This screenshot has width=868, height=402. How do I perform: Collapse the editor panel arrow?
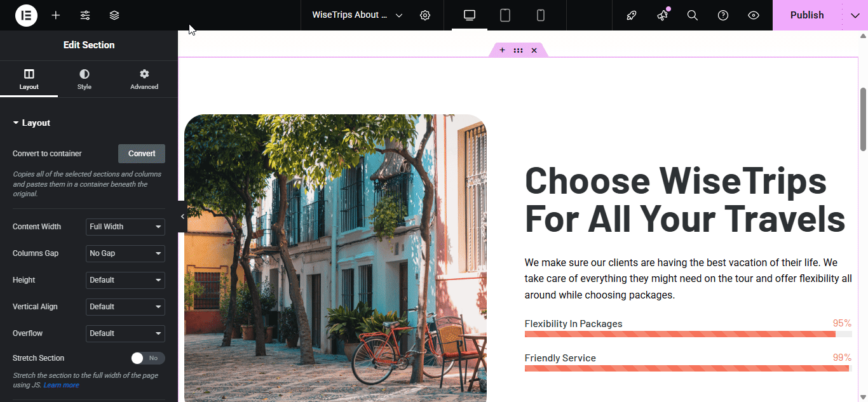[182, 217]
